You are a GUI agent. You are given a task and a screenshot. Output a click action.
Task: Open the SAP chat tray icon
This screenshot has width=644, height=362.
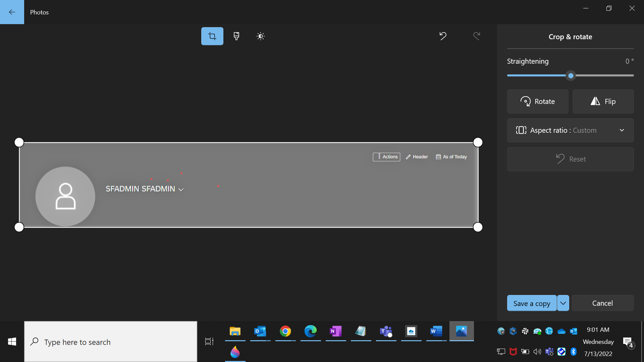[537, 331]
